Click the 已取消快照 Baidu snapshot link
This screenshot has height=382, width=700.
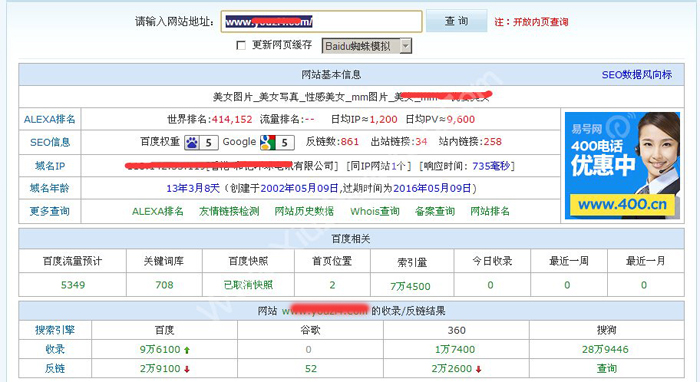tap(248, 285)
